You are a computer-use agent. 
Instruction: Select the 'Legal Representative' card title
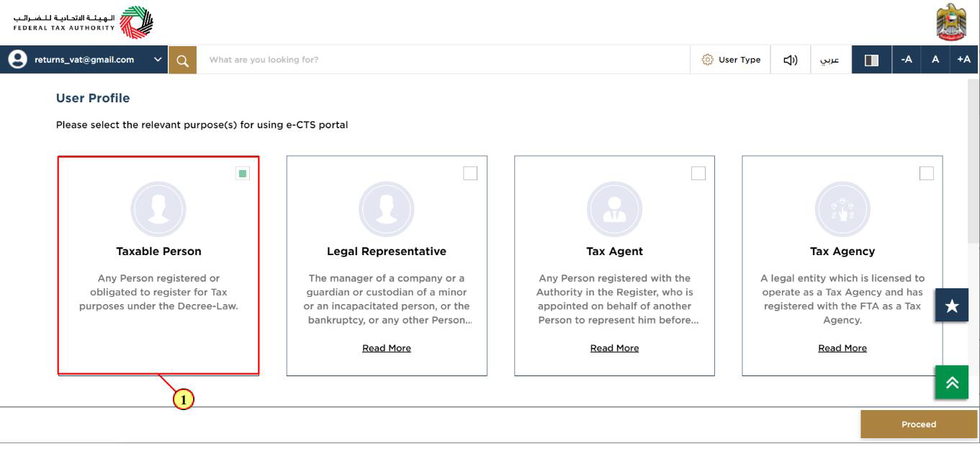(x=387, y=252)
